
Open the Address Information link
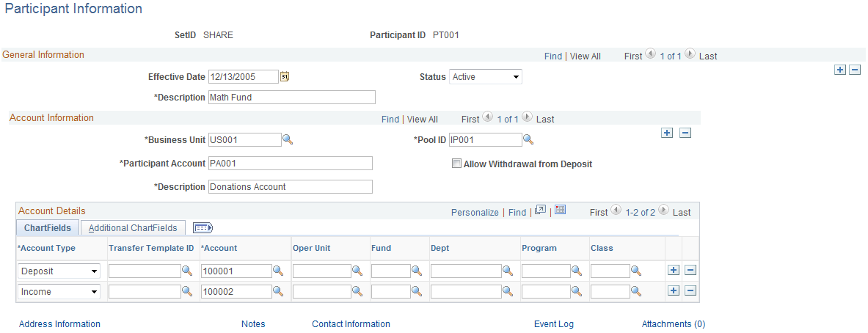tap(59, 324)
